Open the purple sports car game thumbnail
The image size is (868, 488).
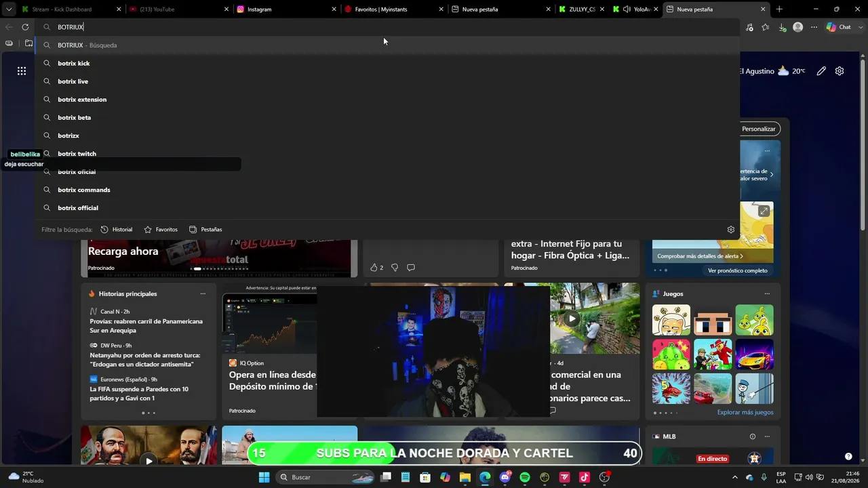point(754,354)
